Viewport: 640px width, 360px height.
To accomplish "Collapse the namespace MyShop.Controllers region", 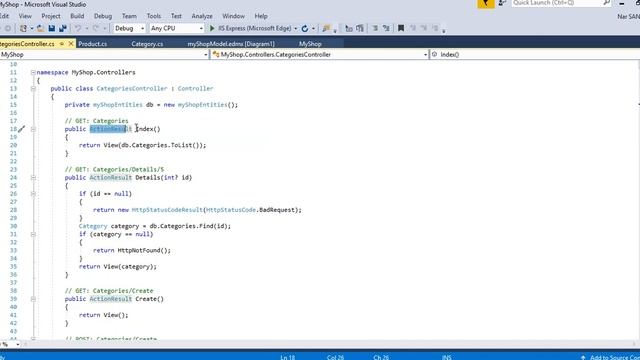I will point(33,72).
